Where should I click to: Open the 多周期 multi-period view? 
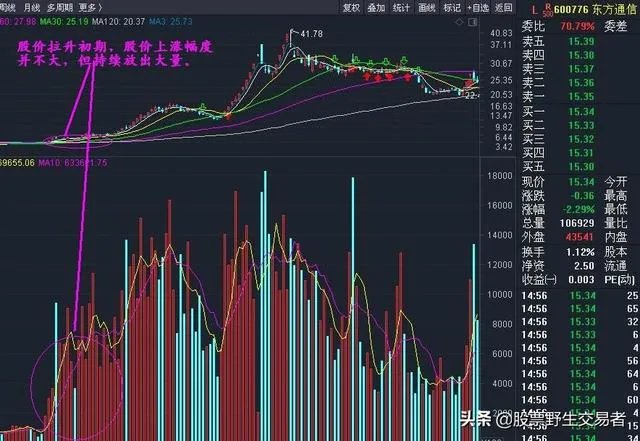pos(60,7)
